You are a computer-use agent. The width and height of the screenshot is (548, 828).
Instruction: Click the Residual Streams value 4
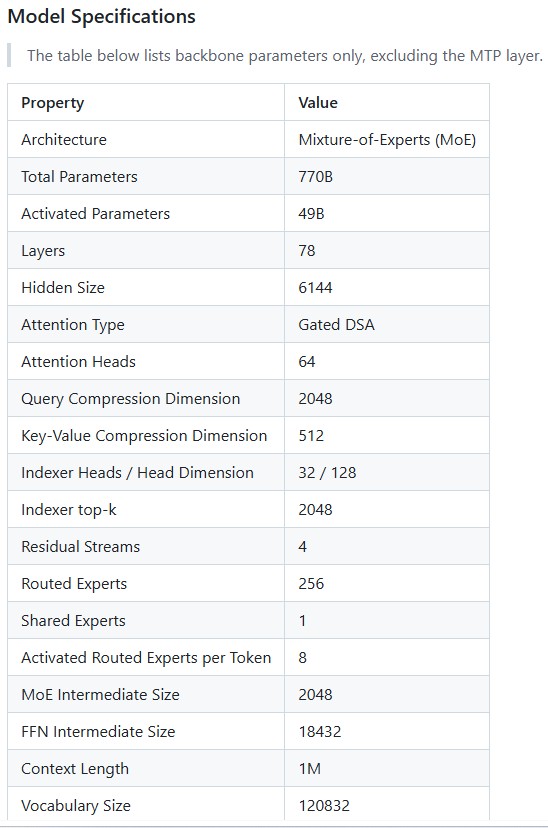(303, 547)
